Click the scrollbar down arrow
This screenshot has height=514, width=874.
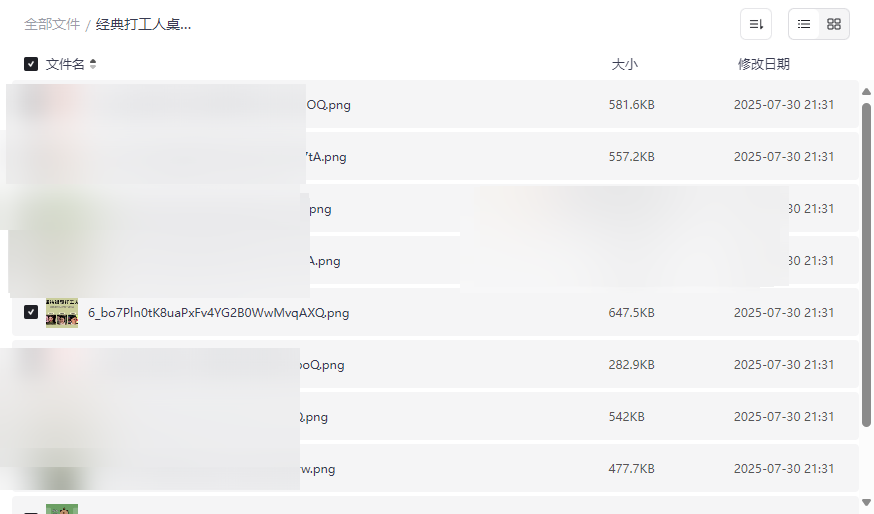tap(866, 502)
